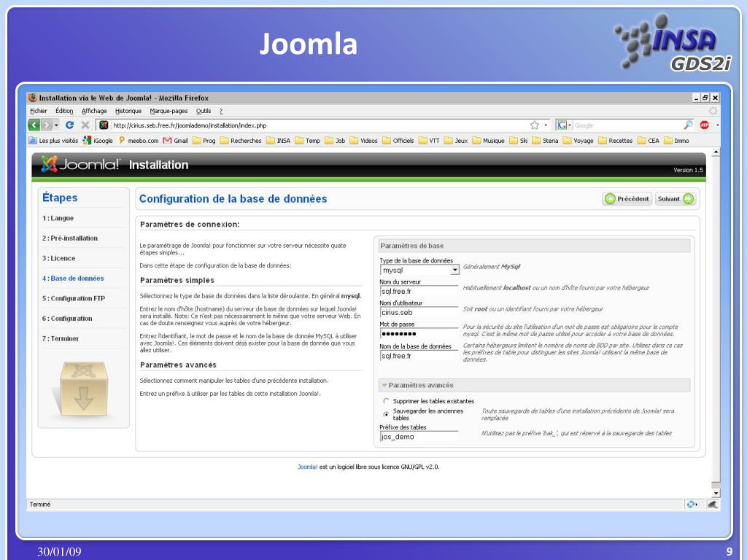747x560 pixels.
Task: Open the Gmail bookmark
Action: click(x=175, y=141)
